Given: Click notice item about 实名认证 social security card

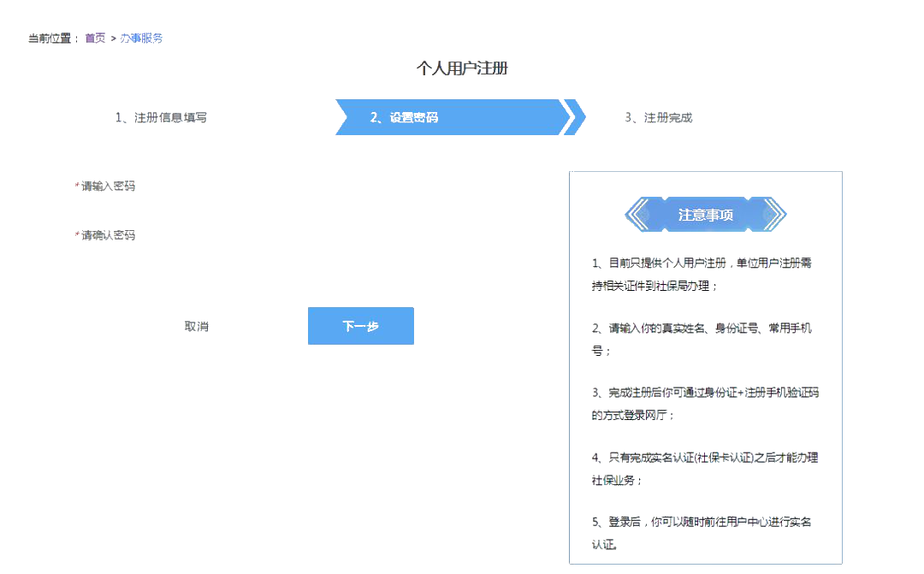Looking at the screenshot, I should pos(703,468).
